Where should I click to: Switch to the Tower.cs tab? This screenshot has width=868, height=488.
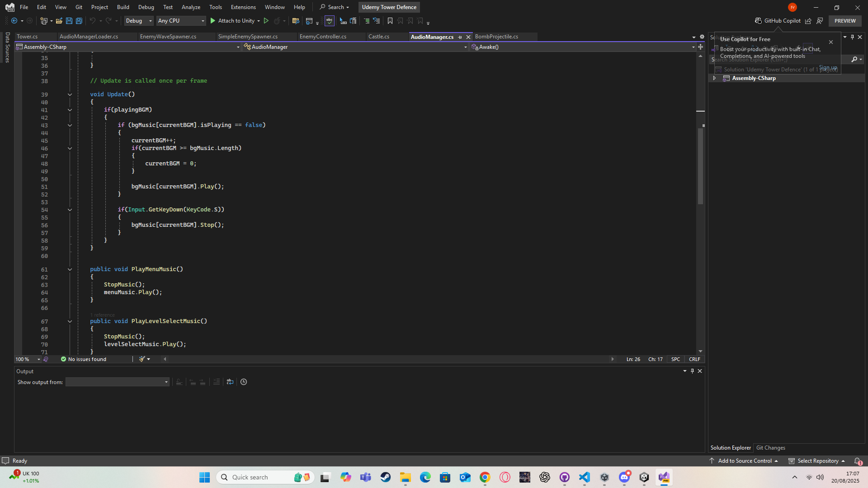tap(28, 37)
